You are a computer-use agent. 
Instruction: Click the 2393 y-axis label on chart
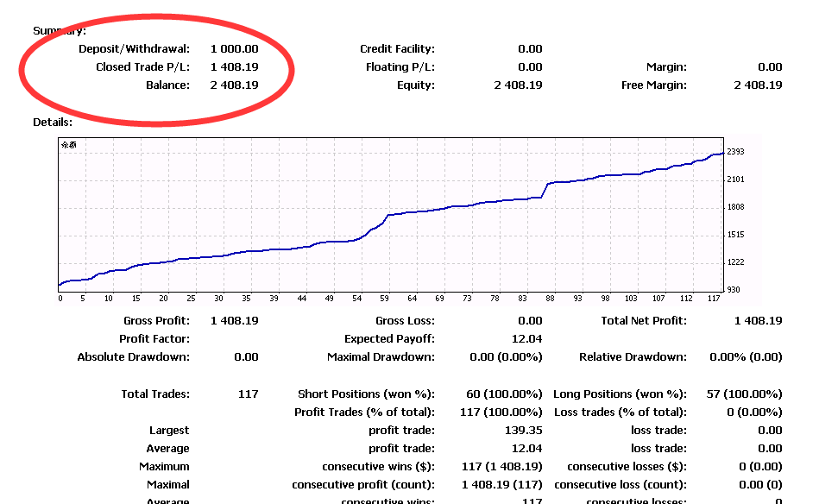tap(735, 152)
